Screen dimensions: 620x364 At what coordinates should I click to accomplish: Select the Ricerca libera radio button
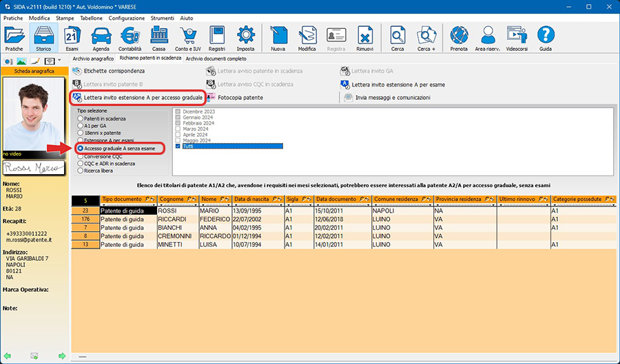click(x=80, y=171)
